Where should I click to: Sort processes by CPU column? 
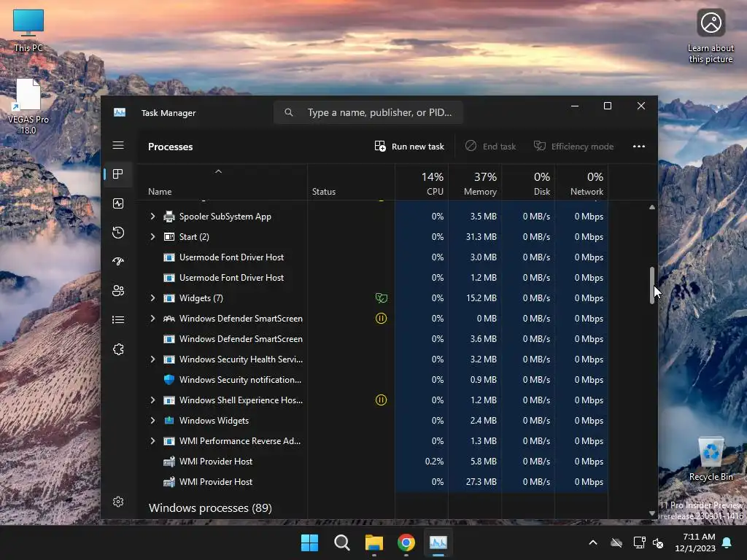[422, 183]
